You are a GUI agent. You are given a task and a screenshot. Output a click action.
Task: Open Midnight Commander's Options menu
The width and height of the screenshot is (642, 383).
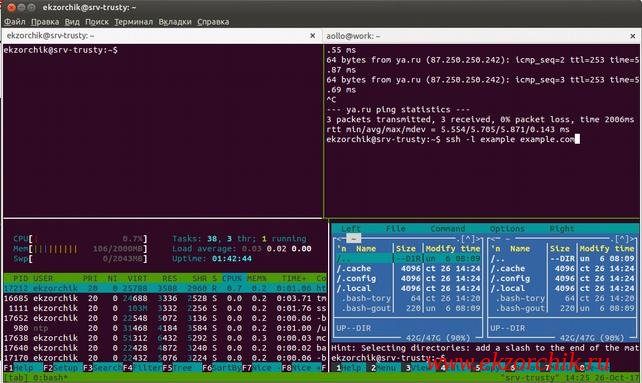507,229
